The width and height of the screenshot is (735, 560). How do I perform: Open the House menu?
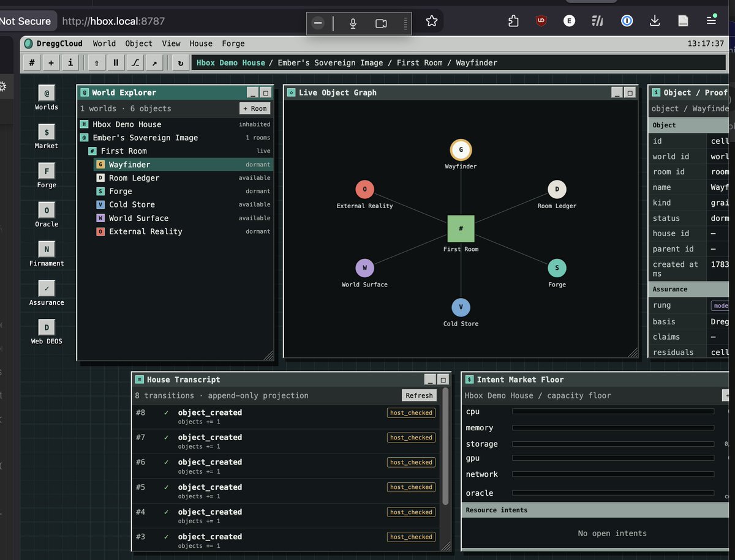[201, 43]
